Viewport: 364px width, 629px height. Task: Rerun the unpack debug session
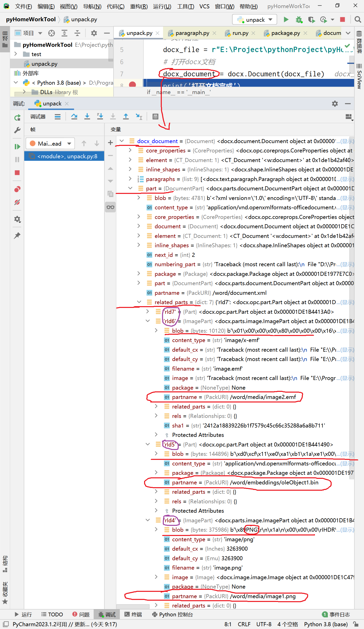point(17,118)
